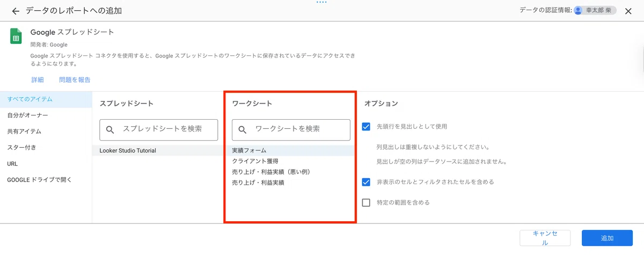The width and height of the screenshot is (644, 255).
Task: Select 売り上げ・利益実績（悪い例） worksheet
Action: click(x=290, y=172)
